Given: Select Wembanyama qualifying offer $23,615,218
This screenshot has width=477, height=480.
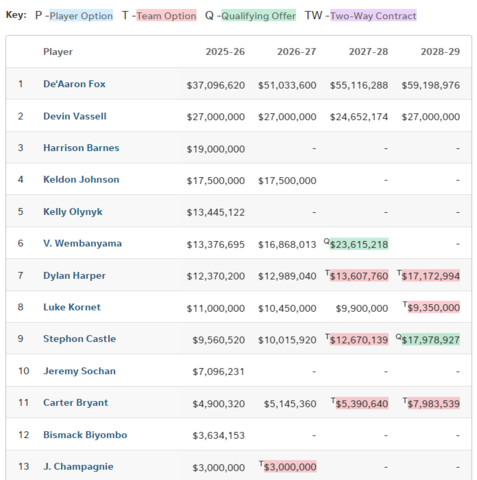Looking at the screenshot, I should 359,244.
